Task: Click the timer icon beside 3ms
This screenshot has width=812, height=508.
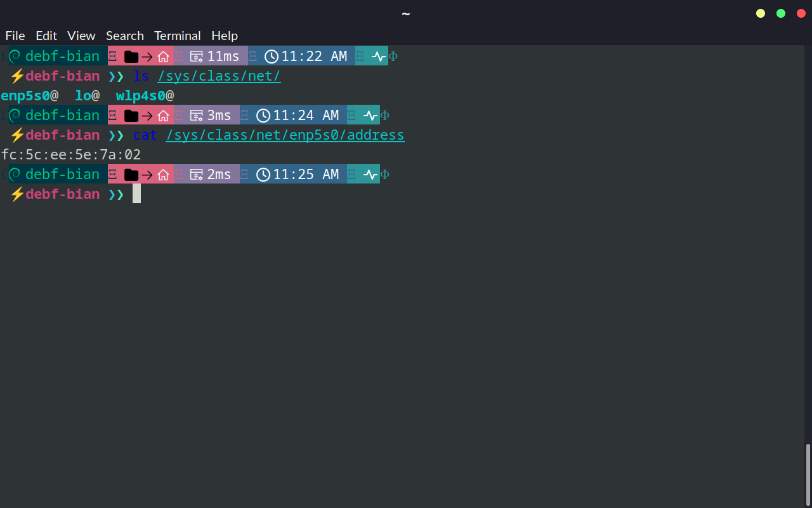Action: point(197,116)
